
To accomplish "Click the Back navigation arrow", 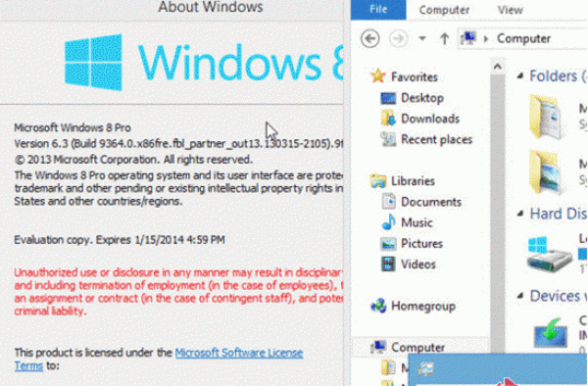I will pyautogui.click(x=370, y=38).
